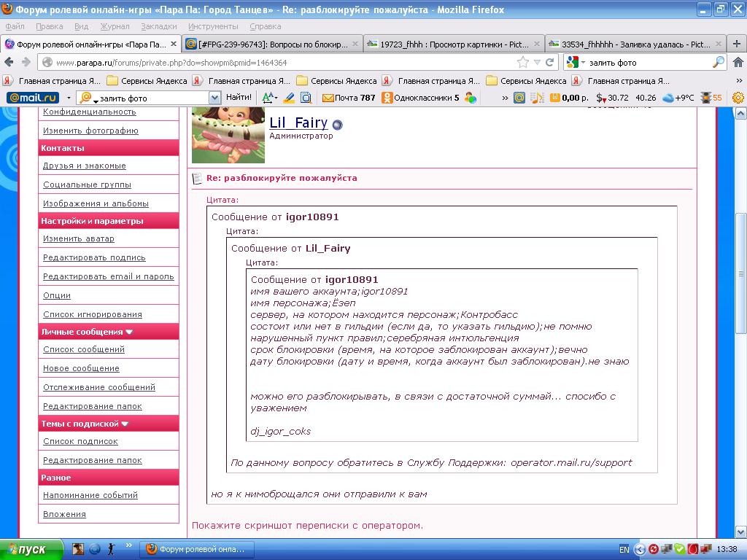Viewport: 747px width, 560px height.
Task: Open the search engine picker dropdown
Action: click(x=576, y=63)
